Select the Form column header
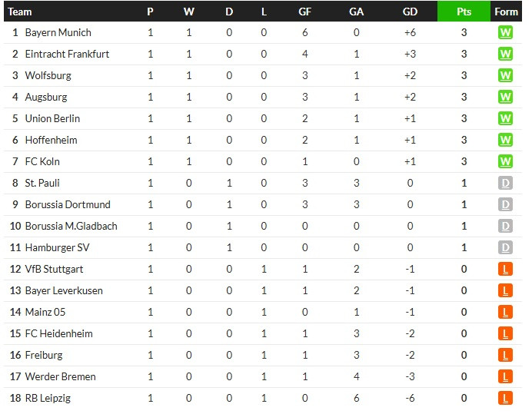This screenshot has height=414, width=532. [x=506, y=12]
